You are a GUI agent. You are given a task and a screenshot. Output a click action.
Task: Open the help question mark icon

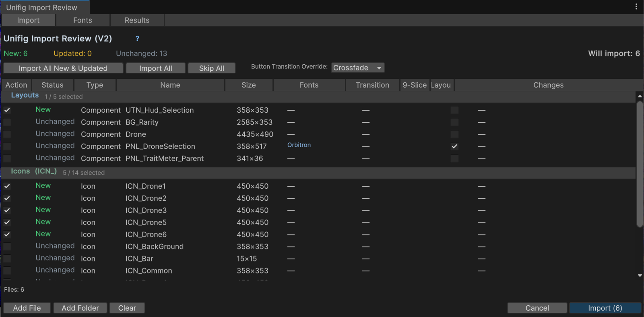click(137, 39)
